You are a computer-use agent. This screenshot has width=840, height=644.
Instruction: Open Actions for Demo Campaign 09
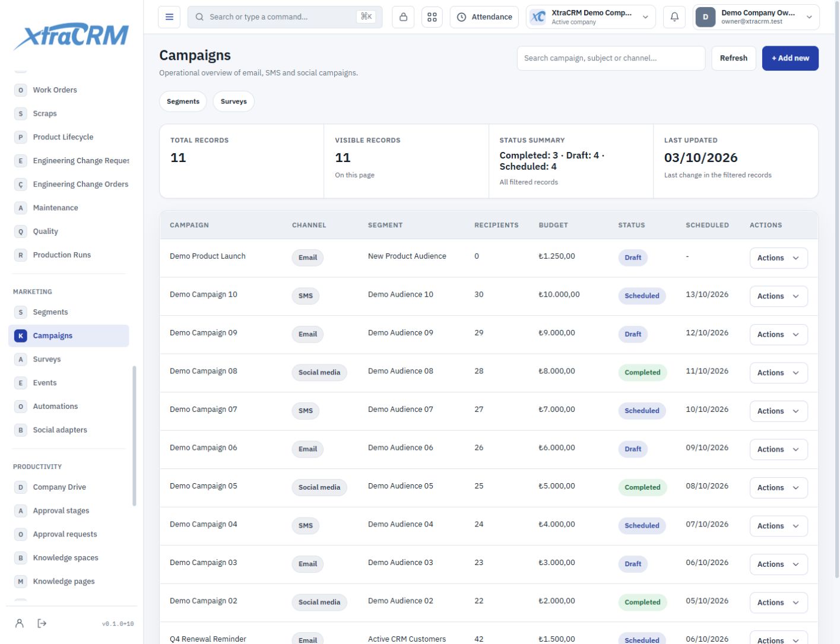coord(778,335)
